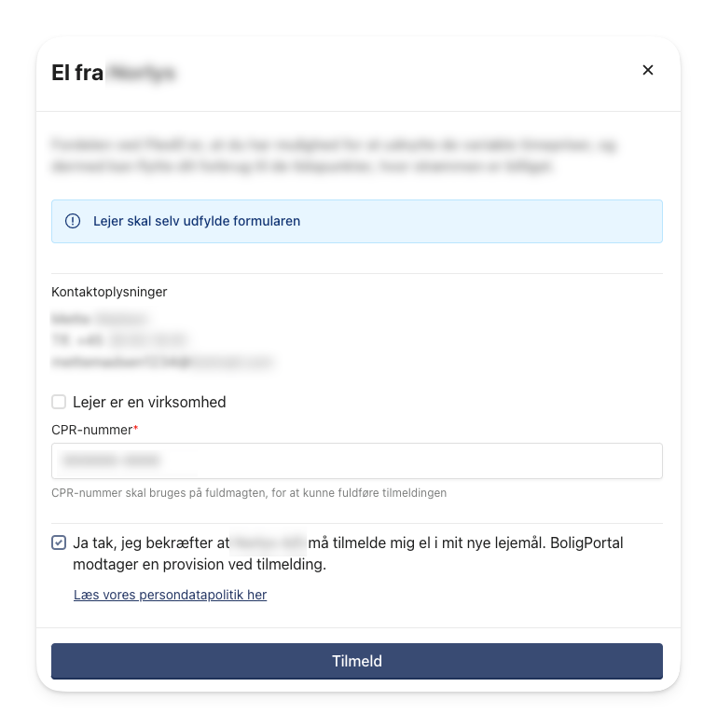Viewport: 717px width, 728px height.
Task: Click the blurred name line under Kontaktoplysninger
Action: (100, 319)
